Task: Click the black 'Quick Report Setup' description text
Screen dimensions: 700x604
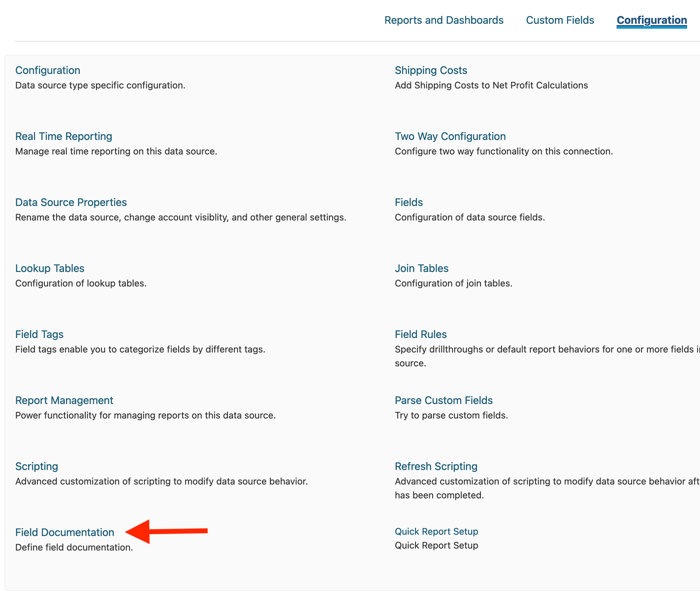Action: coord(436,545)
